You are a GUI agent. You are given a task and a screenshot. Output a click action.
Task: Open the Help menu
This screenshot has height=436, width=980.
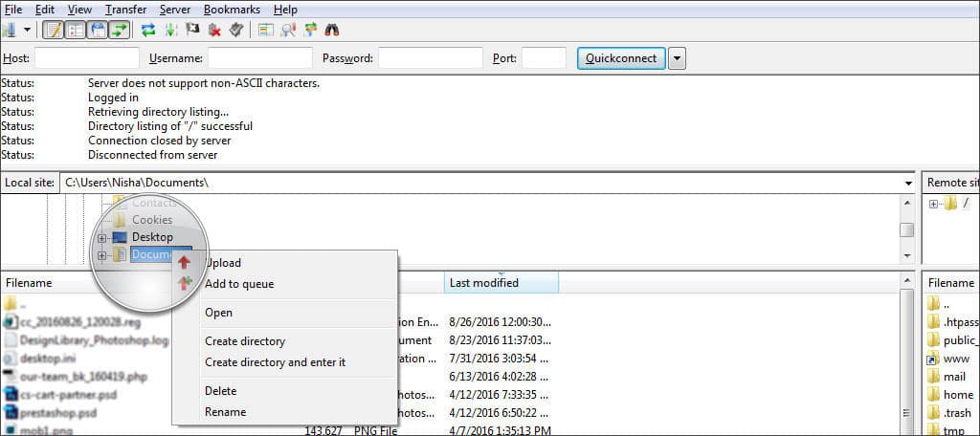pyautogui.click(x=285, y=10)
